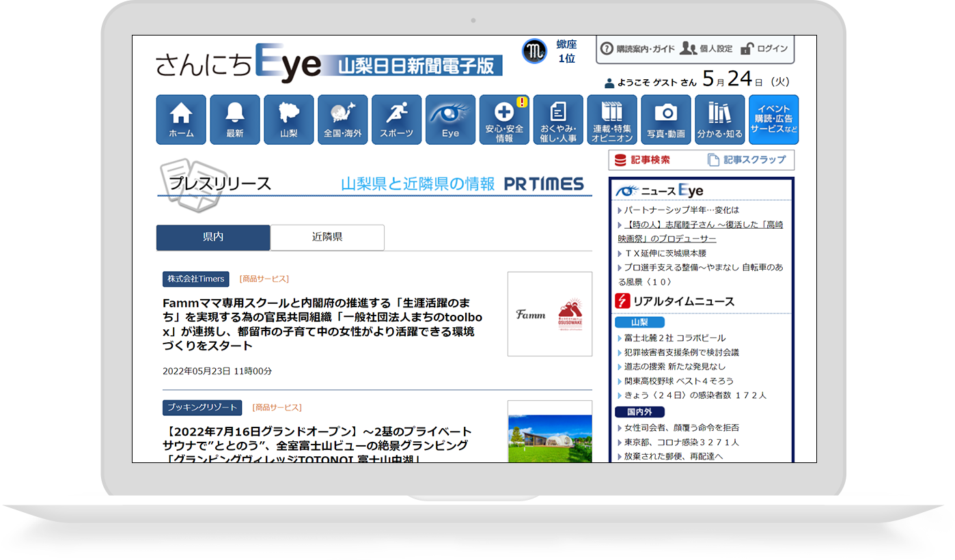Click the ニュースEye section header
955x560 pixels.
659,191
